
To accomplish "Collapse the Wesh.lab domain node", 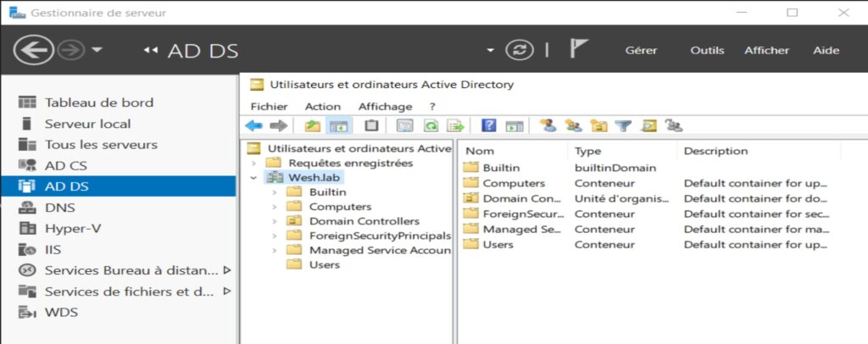I will [253, 178].
